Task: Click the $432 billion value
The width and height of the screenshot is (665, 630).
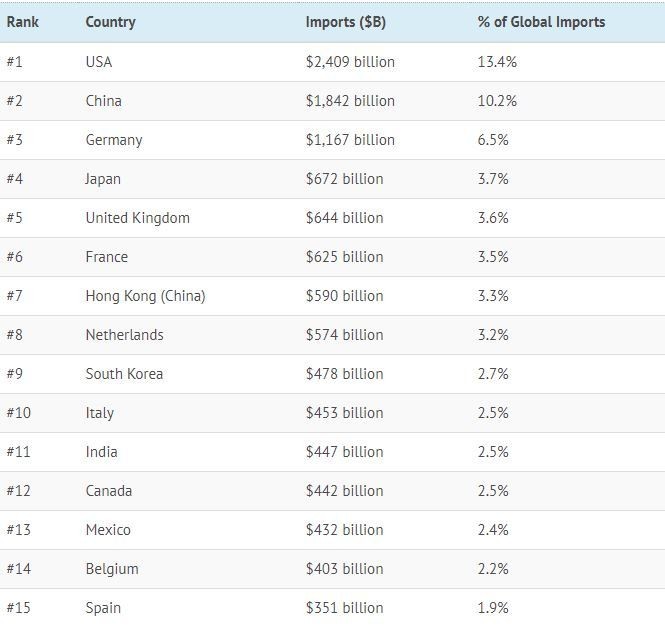Action: (344, 530)
